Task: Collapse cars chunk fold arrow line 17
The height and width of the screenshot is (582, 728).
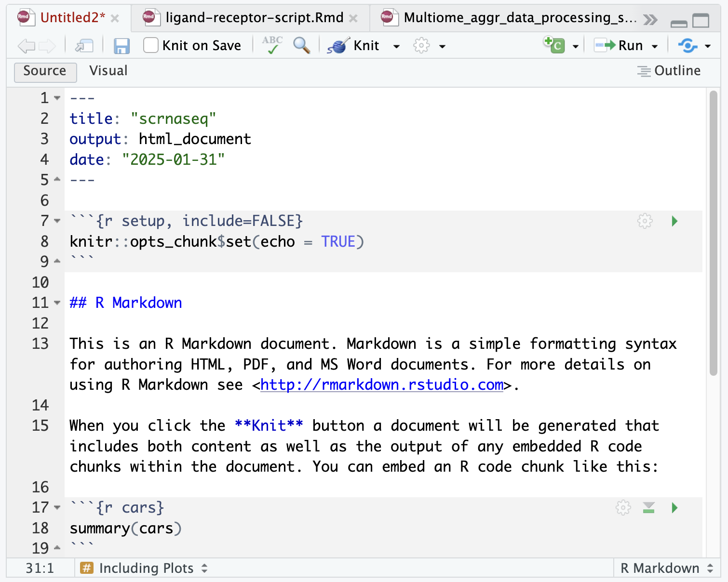Action: coord(57,508)
